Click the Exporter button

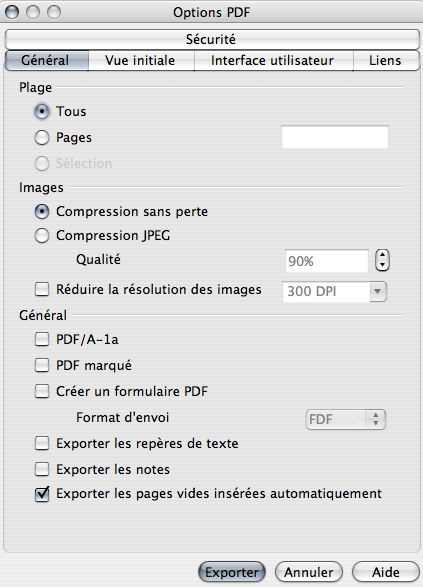tap(232, 572)
